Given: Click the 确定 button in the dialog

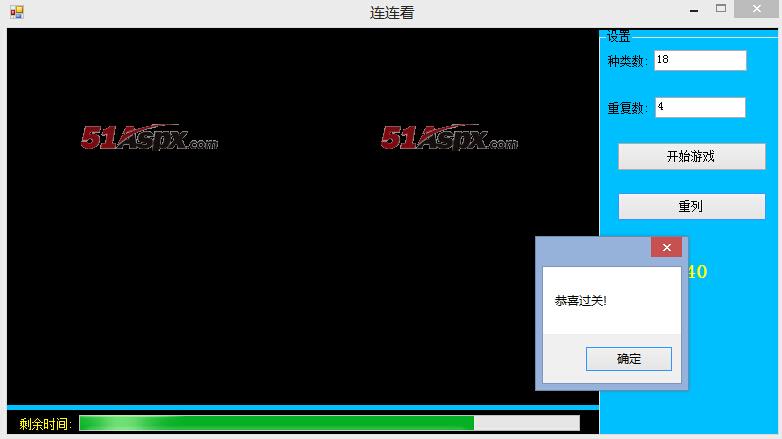Looking at the screenshot, I should 628,359.
